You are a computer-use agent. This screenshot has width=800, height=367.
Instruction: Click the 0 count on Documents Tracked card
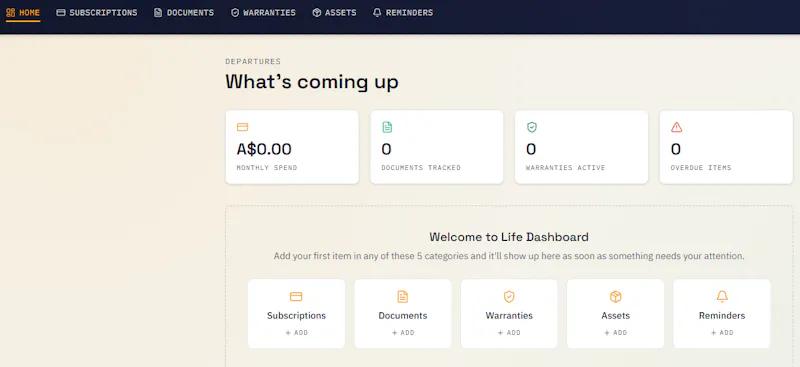[x=387, y=149]
